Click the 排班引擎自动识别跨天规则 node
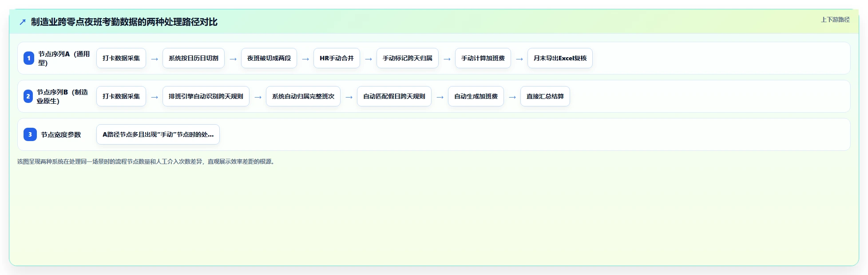Viewport: 868px width, 275px height. 206,96
